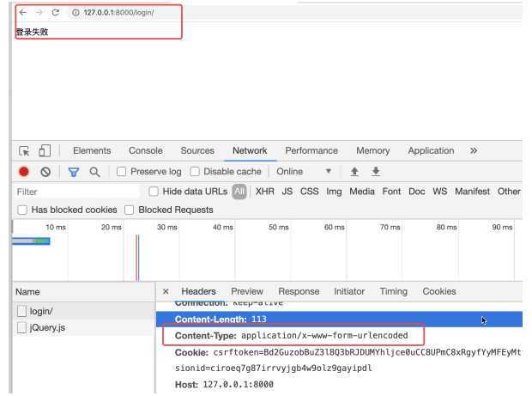Import a HAR file with the upload arrow
Image resolution: width=532 pixels, height=396 pixels.
pyautogui.click(x=354, y=172)
